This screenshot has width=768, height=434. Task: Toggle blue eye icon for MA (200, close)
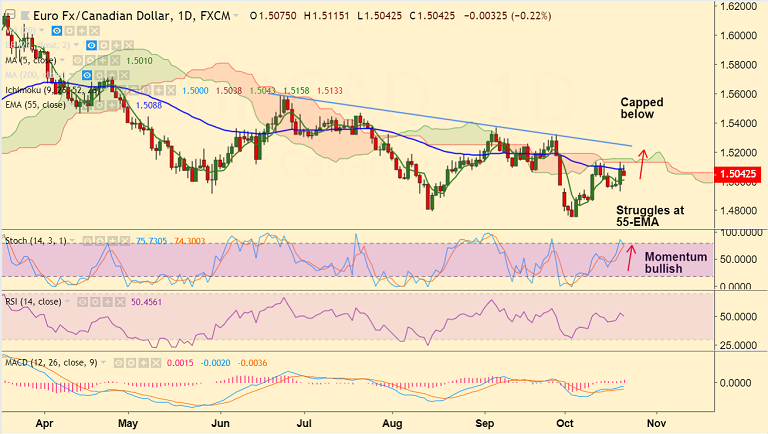(x=87, y=75)
